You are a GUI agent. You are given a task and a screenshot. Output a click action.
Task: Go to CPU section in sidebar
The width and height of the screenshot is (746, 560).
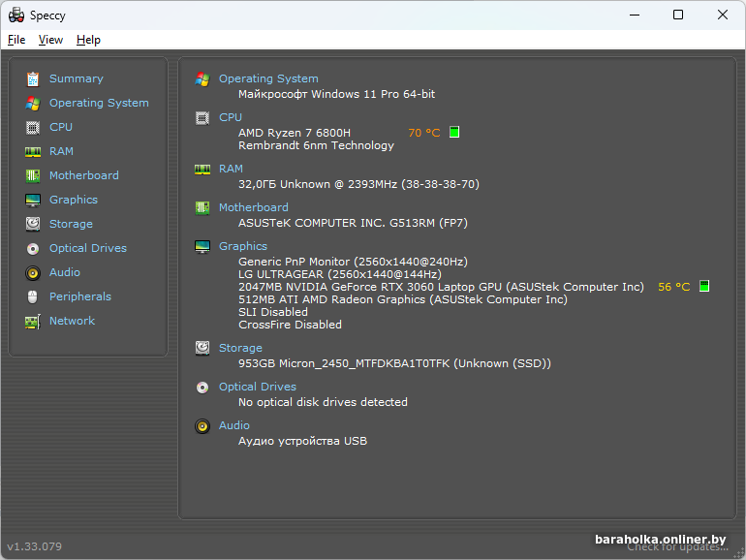[61, 127]
